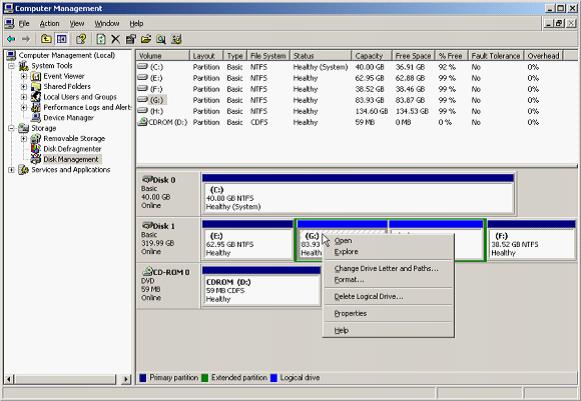
Task: Click the toolbar Help icon with question mark
Action: tap(81, 39)
